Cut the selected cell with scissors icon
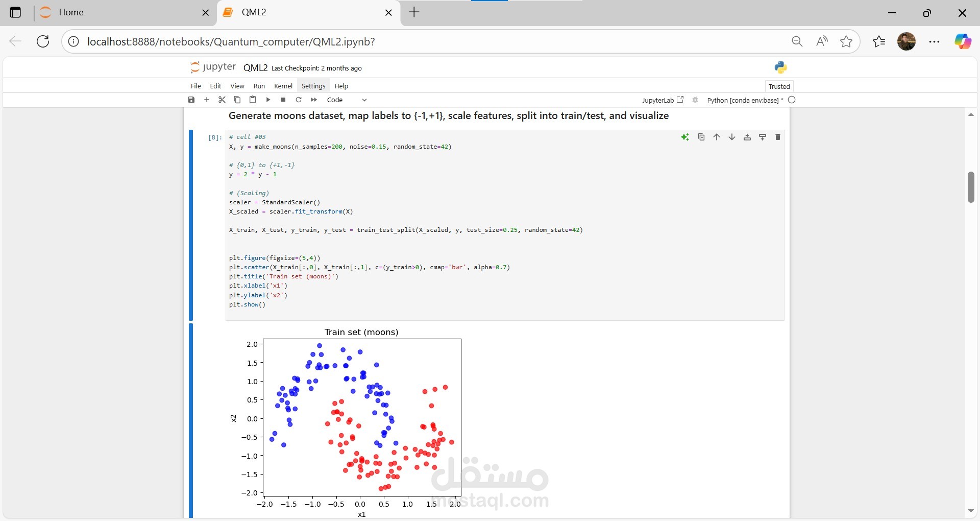Viewport: 980px width, 521px height. [222, 100]
